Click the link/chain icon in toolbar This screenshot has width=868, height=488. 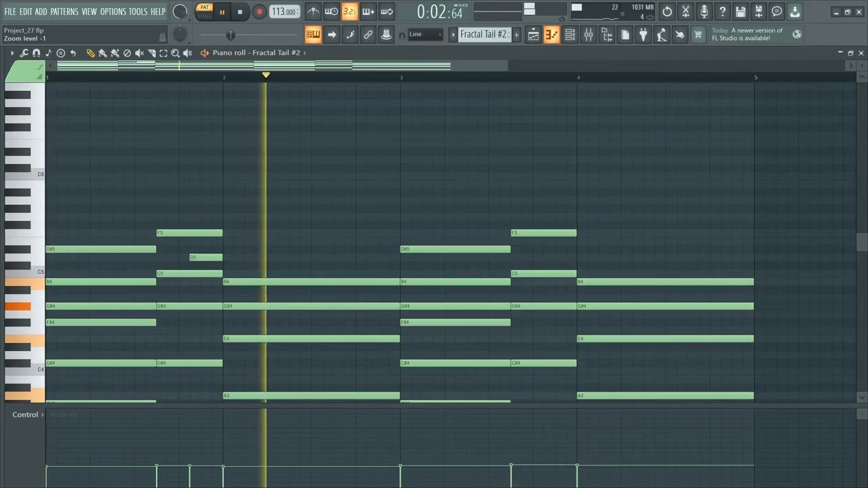coord(368,35)
